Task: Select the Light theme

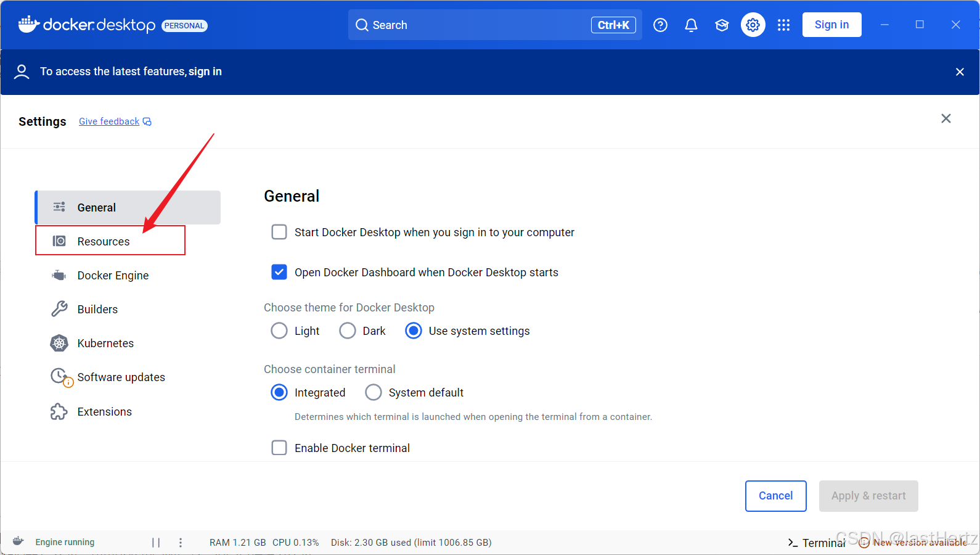Action: [x=279, y=331]
